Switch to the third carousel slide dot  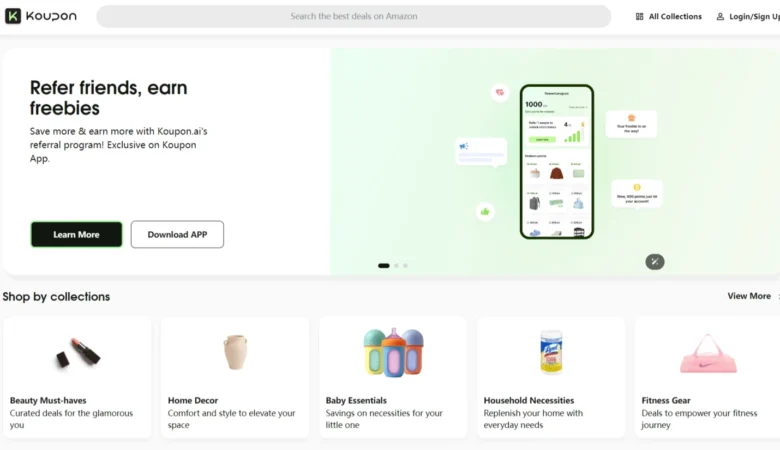(405, 266)
